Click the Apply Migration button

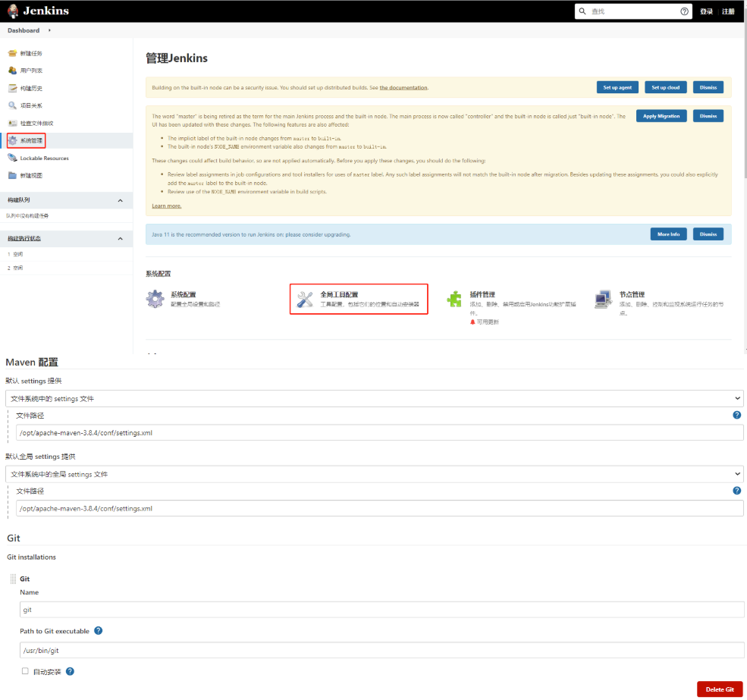pos(661,116)
